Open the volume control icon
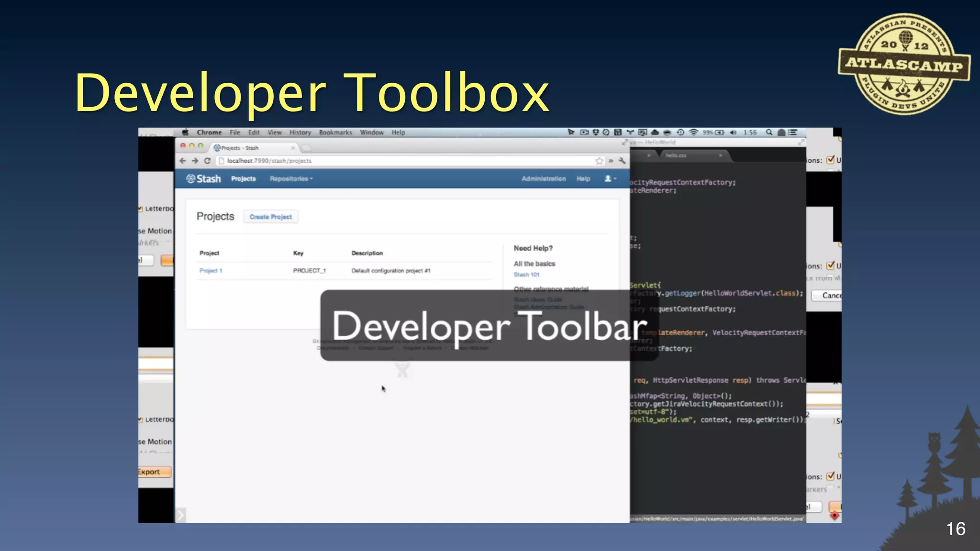Screen dimensions: 980x551 [733, 132]
